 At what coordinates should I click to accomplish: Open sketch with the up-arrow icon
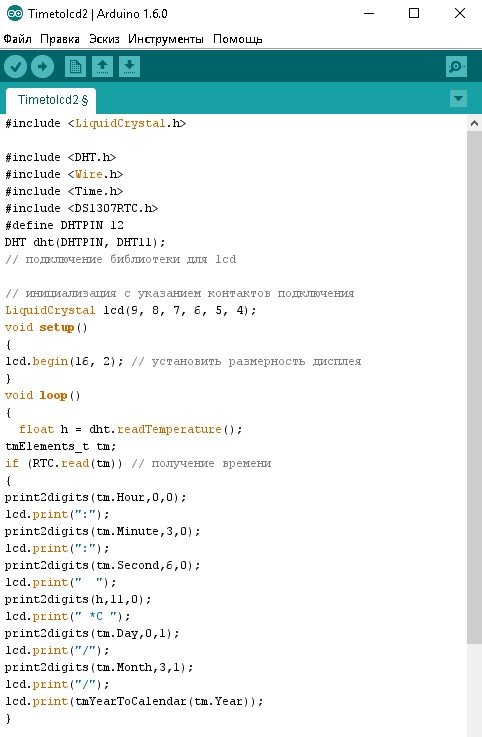[103, 67]
